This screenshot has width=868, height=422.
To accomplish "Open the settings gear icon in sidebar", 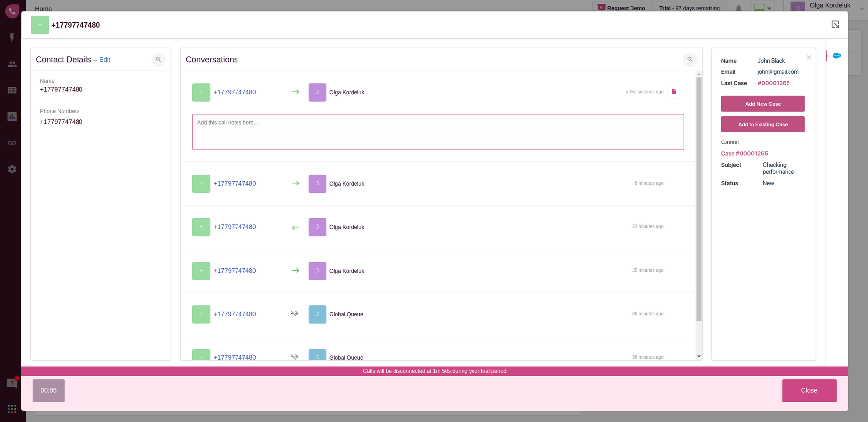I will [x=12, y=169].
